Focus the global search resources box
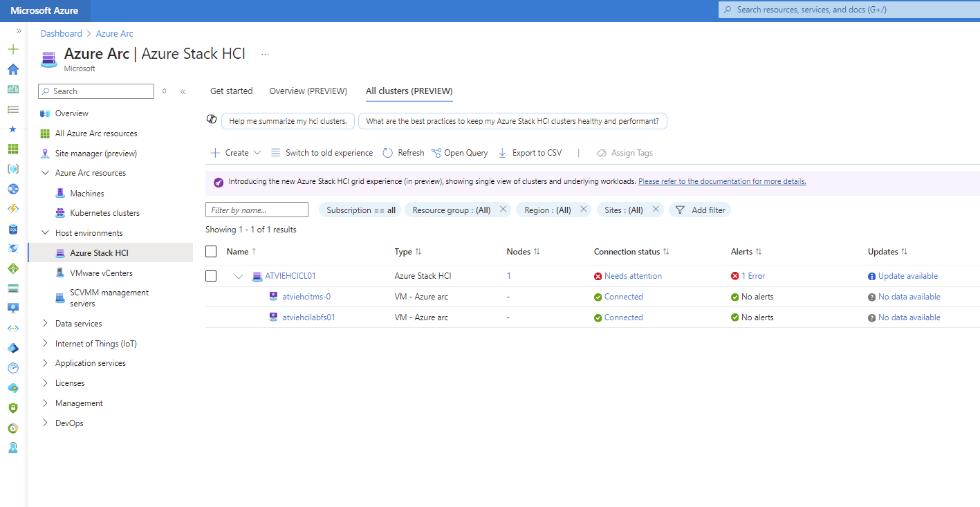Image resolution: width=980 pixels, height=507 pixels. click(x=849, y=10)
